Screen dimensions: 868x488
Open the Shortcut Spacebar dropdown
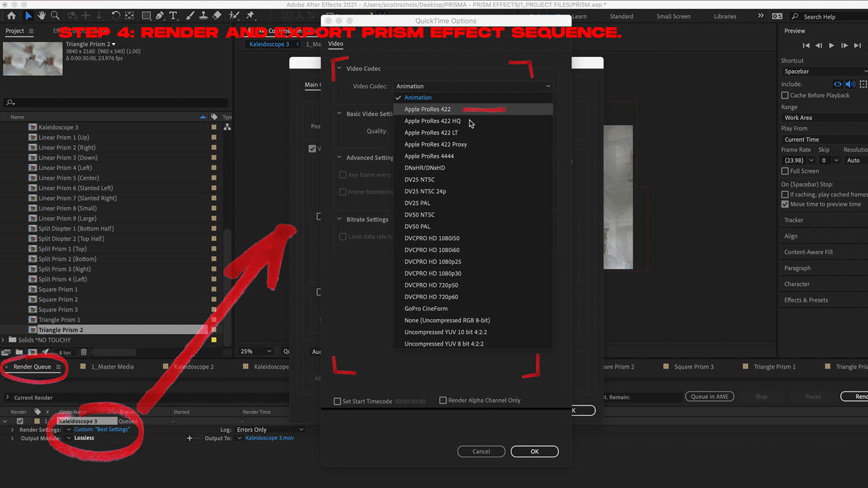click(824, 71)
